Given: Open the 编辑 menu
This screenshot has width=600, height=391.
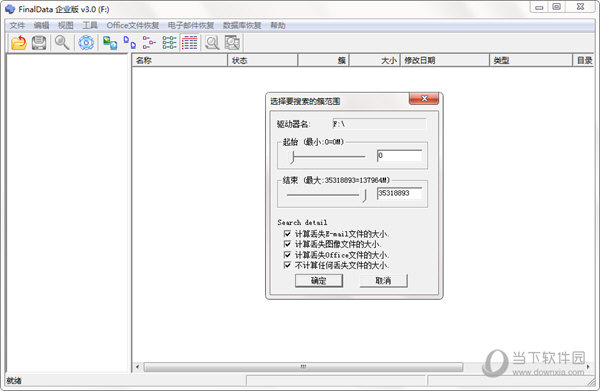Looking at the screenshot, I should 41,26.
